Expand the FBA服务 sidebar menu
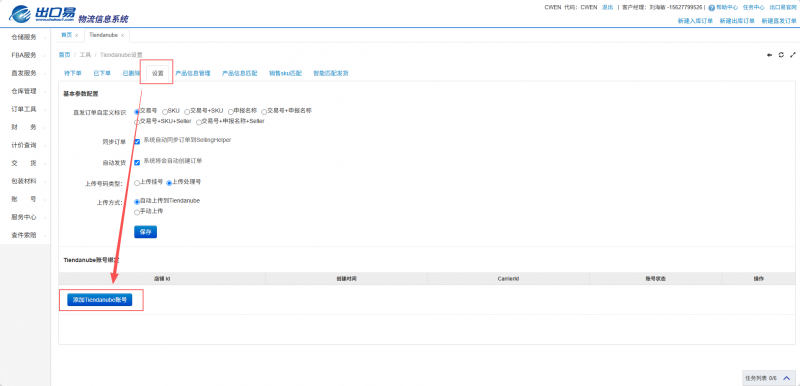800x386 pixels. (25, 55)
